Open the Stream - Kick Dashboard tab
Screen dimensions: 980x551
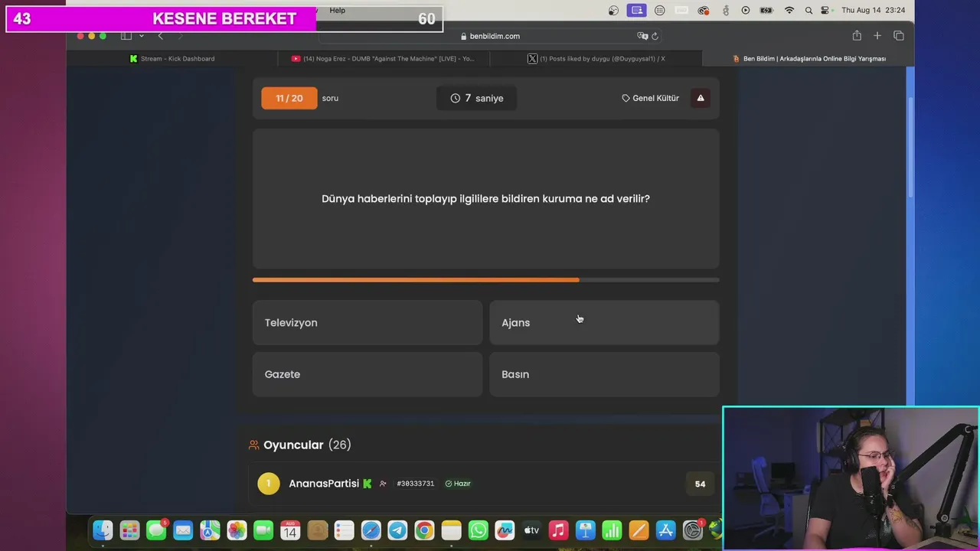tap(172, 58)
